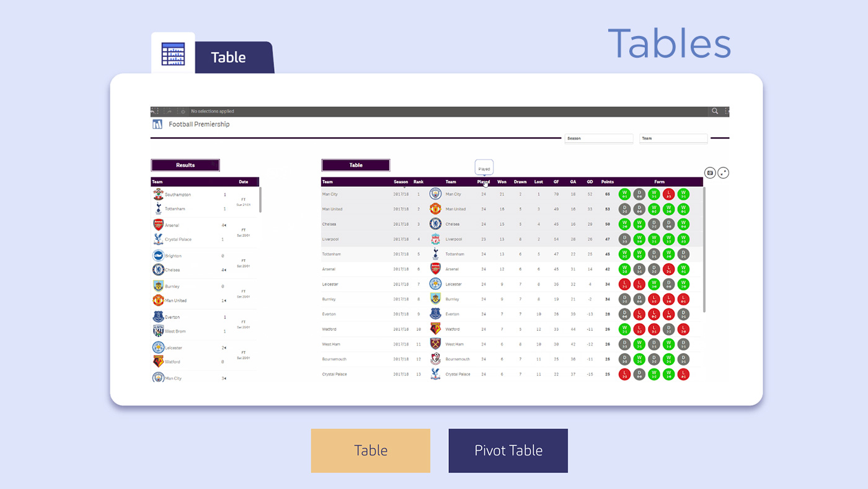This screenshot has height=489, width=868.
Task: Switch to Pivot Table view
Action: click(508, 451)
